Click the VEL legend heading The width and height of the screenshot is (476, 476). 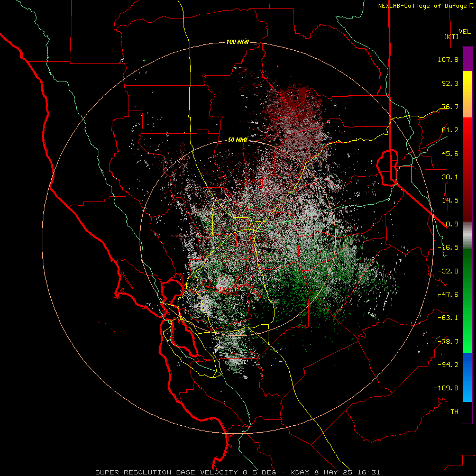coord(464,32)
